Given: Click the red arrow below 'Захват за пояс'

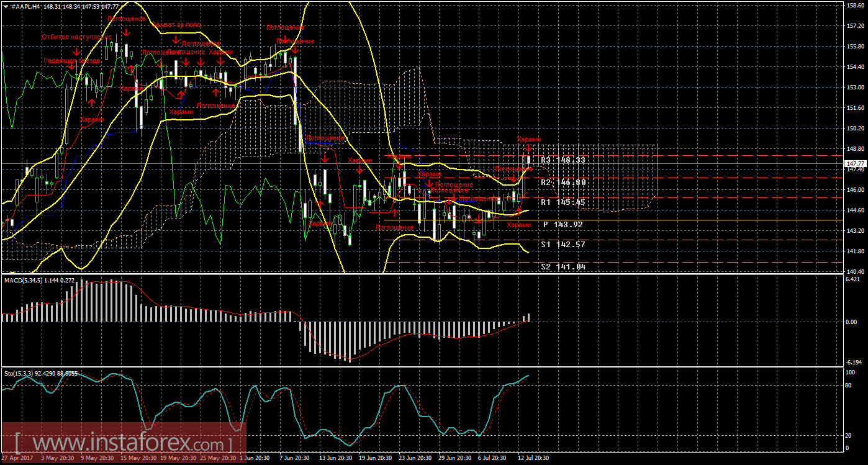Looking at the screenshot, I should (176, 40).
